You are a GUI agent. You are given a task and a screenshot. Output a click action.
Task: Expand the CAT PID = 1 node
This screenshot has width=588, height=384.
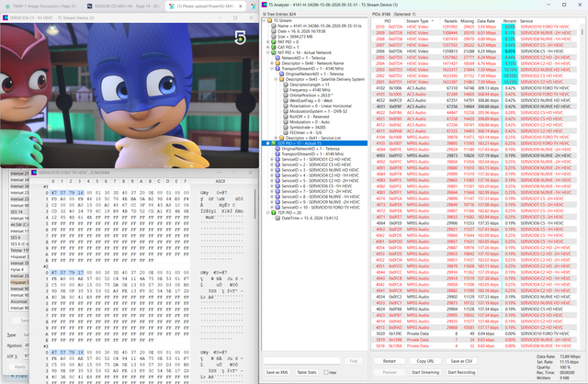pyautogui.click(x=267, y=47)
